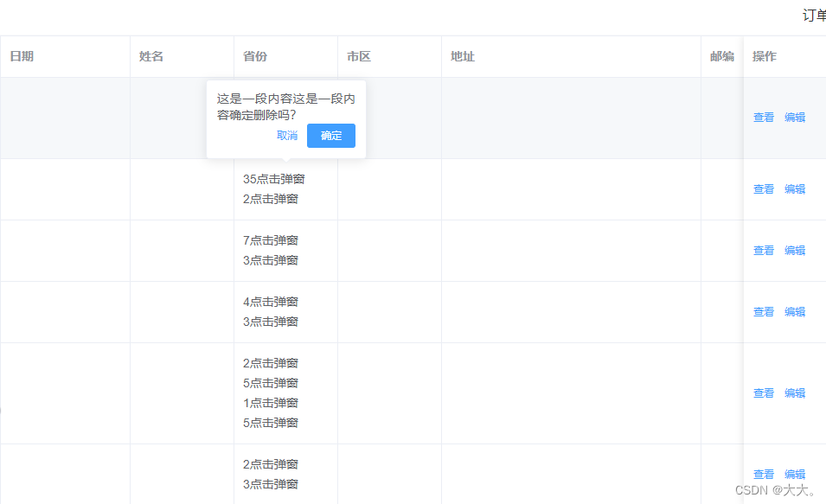Click the 省份 column header
The image size is (826, 504).
(x=255, y=56)
